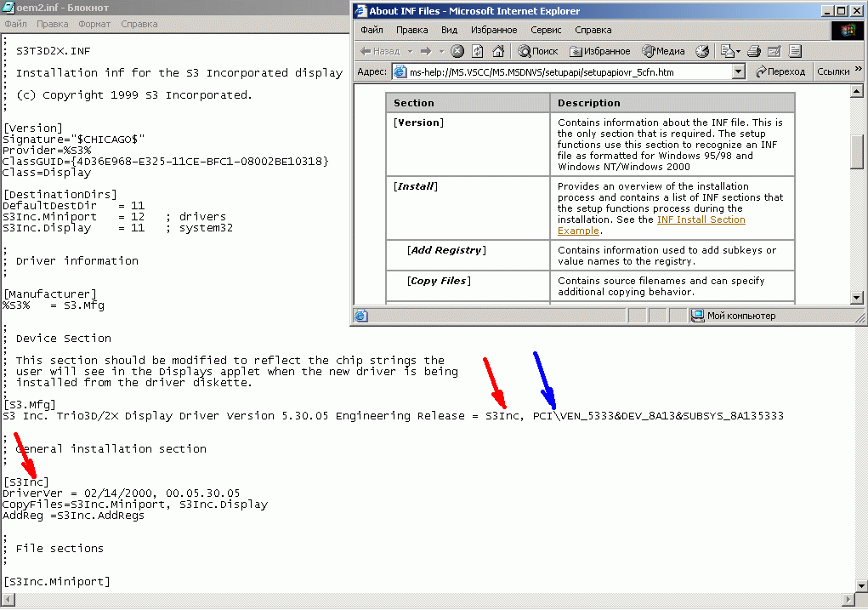Click Notepad's vertical scroll down arrow
Screen dimensions: 868x610
click(x=861, y=585)
